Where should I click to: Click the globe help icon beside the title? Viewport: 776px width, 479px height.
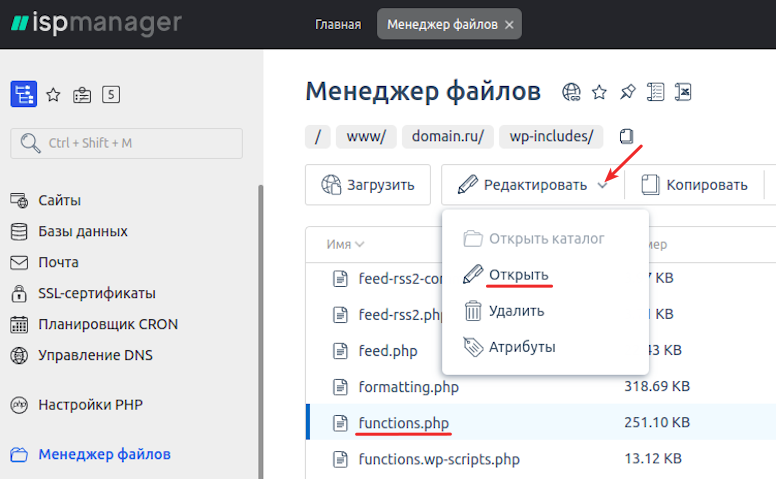click(571, 92)
